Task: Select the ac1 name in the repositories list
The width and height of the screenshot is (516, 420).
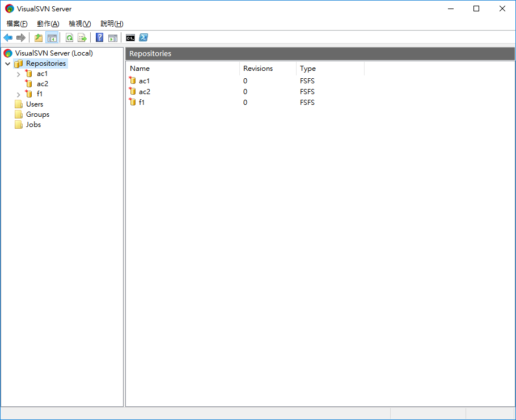Action: [x=144, y=81]
